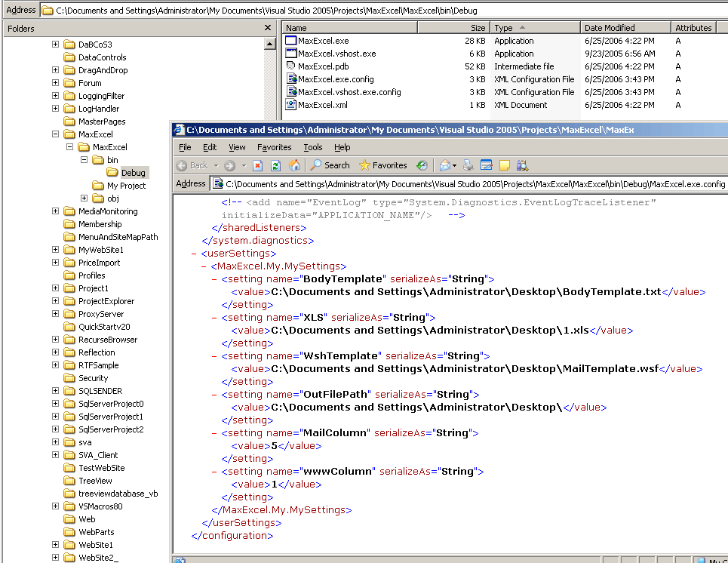Expand the DaBCoS3 folder node
Screen dimensions: 728x563
(55, 44)
